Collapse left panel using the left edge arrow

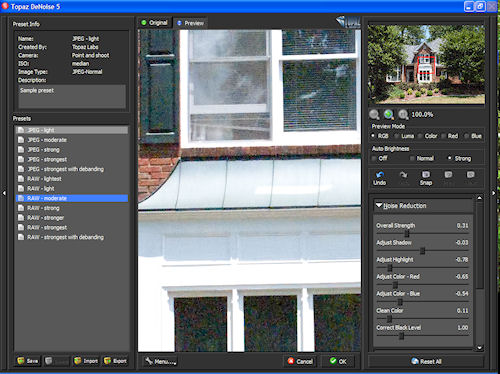4,193
